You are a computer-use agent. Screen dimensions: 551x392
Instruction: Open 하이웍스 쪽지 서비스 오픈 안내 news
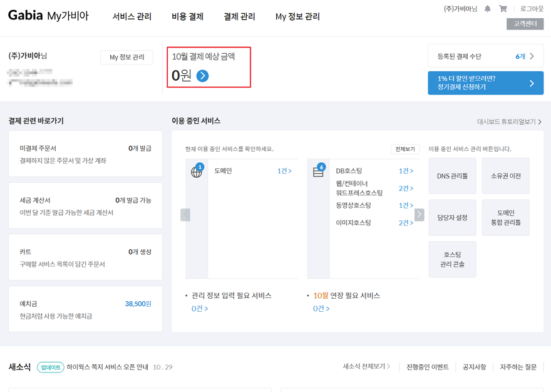pyautogui.click(x=107, y=367)
